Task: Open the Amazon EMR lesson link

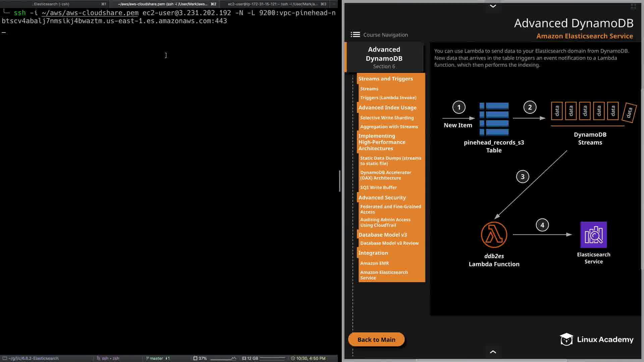Action: pyautogui.click(x=374, y=263)
